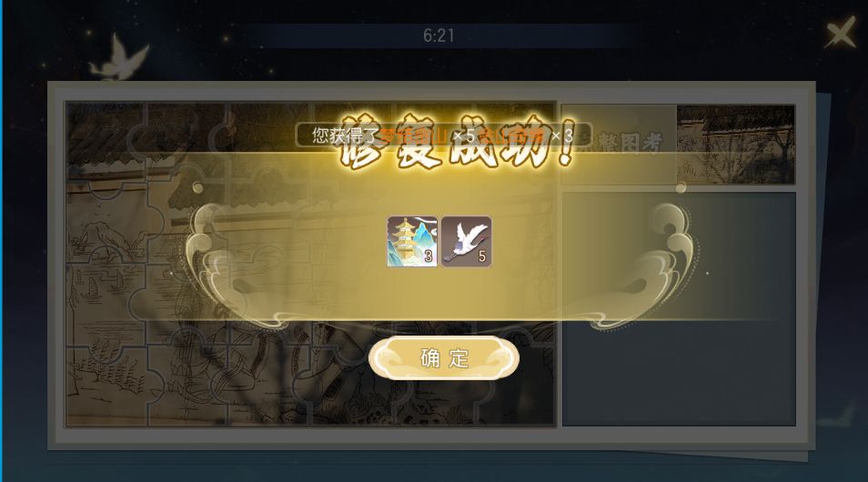Click the white bird silhouette above the board

pyautogui.click(x=119, y=57)
